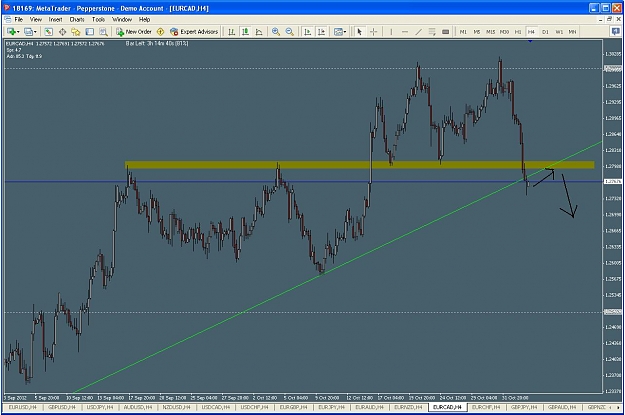Open the File menu
Viewport: 625px width, 415px height.
(19, 19)
